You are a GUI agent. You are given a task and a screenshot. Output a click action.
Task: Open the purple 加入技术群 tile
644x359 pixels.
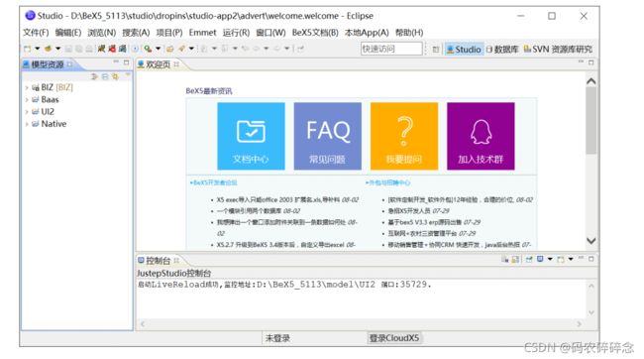point(481,136)
